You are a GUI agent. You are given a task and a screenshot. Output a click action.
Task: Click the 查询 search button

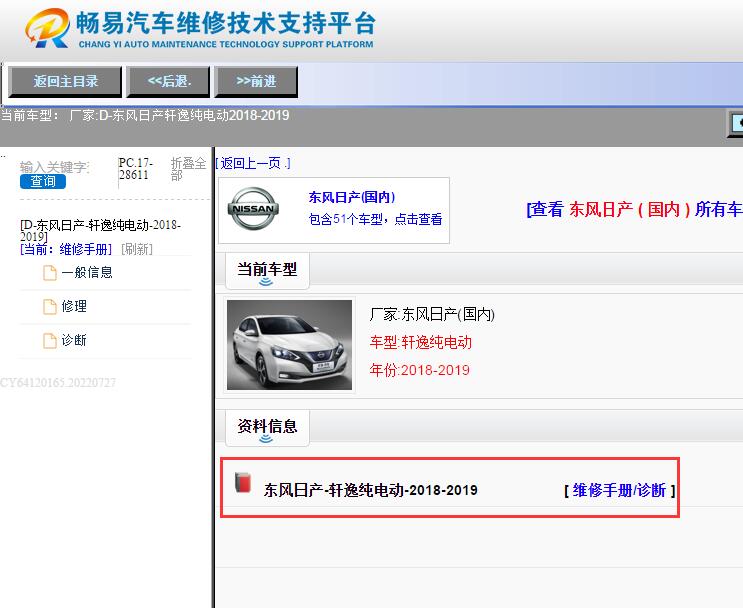(43, 181)
